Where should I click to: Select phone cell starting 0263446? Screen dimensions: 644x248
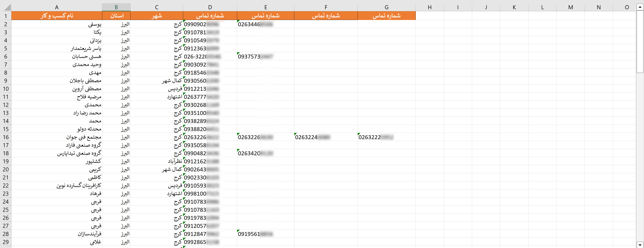pyautogui.click(x=265, y=24)
